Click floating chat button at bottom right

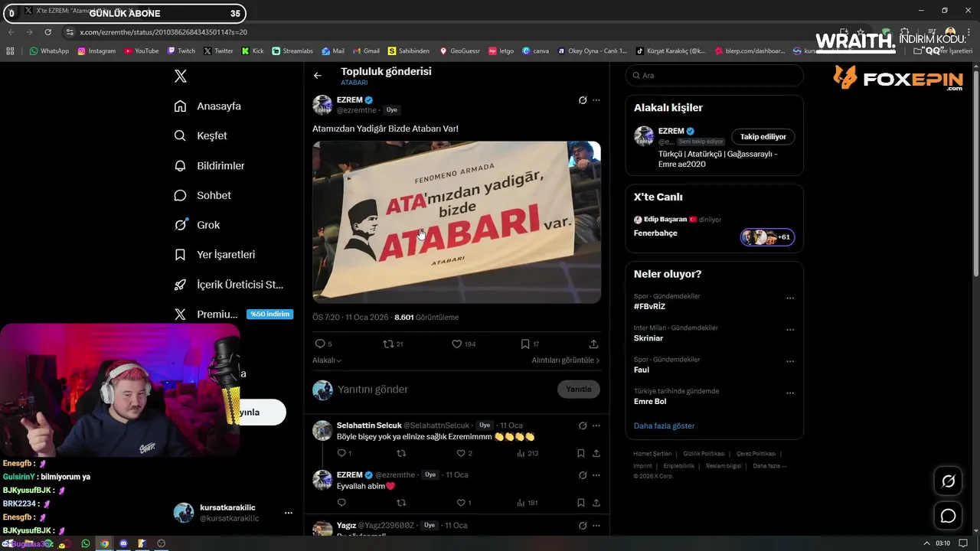[x=948, y=516]
